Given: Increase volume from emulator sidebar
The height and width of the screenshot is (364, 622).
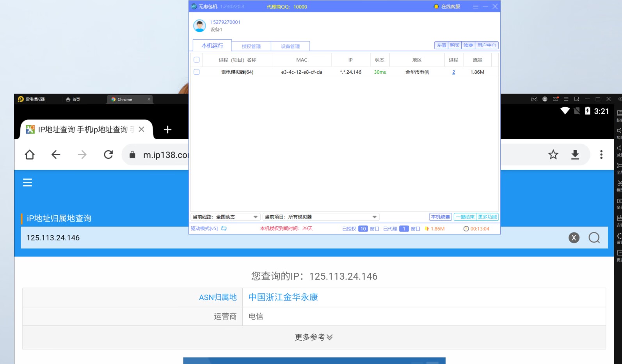Looking at the screenshot, I should point(619,131).
